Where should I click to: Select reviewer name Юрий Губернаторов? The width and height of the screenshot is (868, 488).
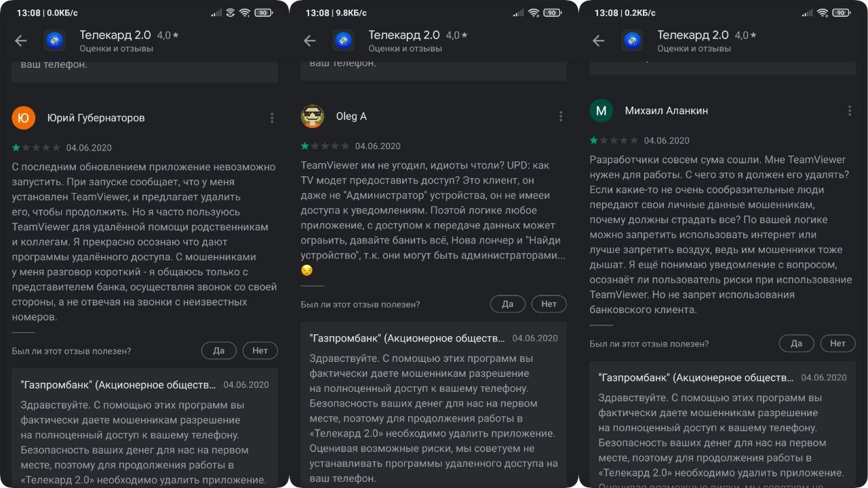(96, 118)
